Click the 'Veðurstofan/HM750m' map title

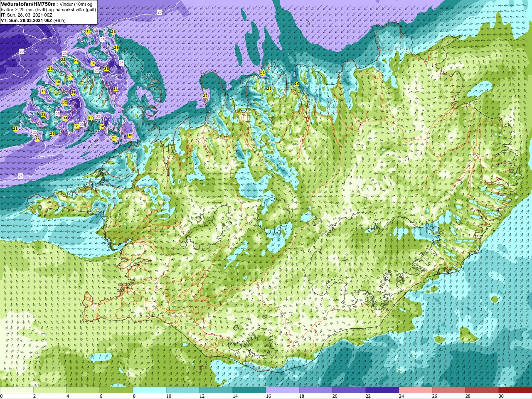[x=28, y=4]
